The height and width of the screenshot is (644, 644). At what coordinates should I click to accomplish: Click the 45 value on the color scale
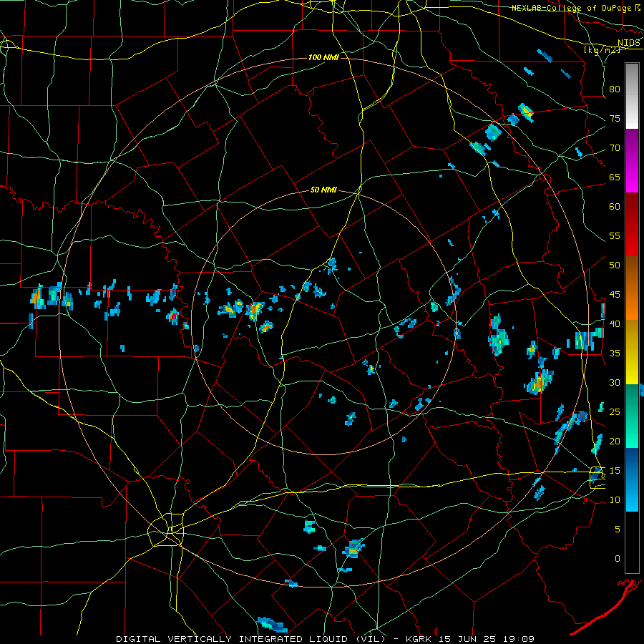click(x=615, y=295)
